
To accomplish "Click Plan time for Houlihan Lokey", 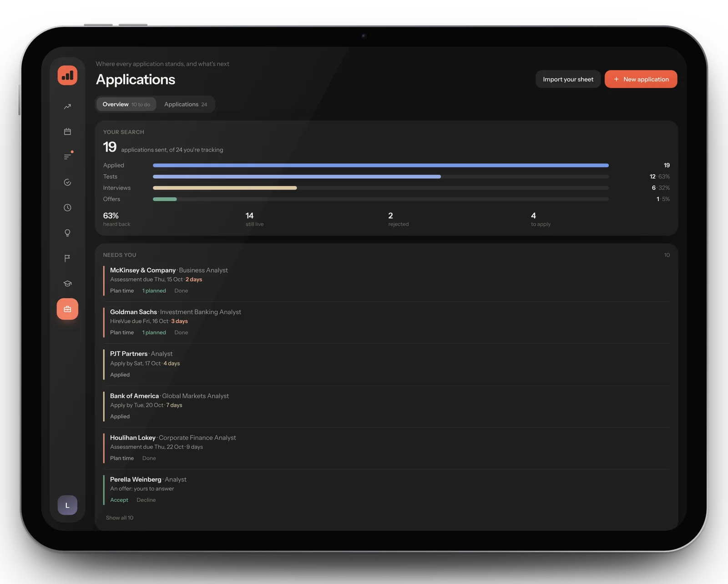I will 122,458.
